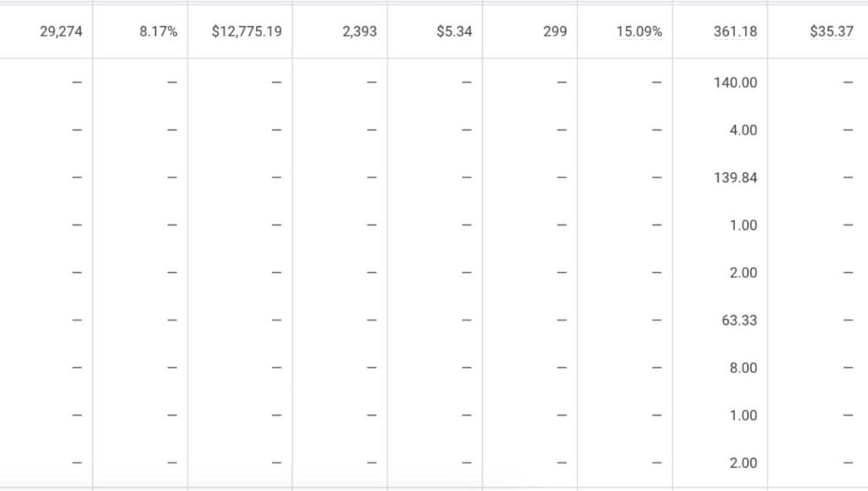868x491 pixels.
Task: Select the 2,393 summary cell
Action: point(361,32)
